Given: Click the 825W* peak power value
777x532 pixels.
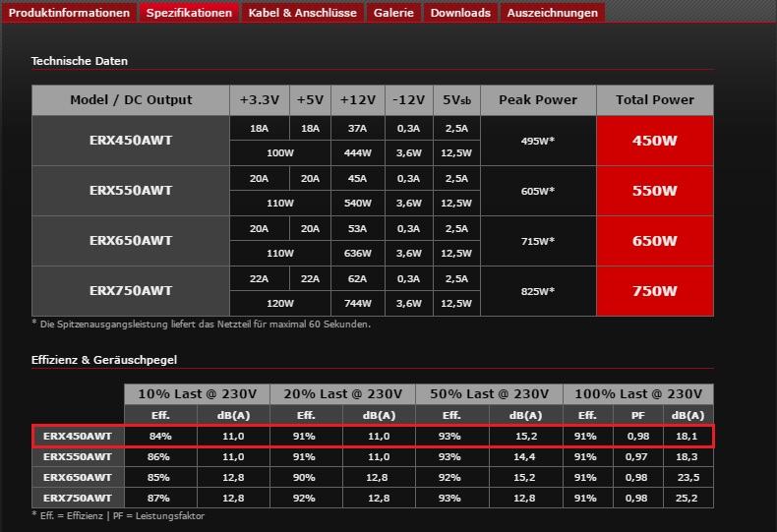Looking at the screenshot, I should 538,291.
